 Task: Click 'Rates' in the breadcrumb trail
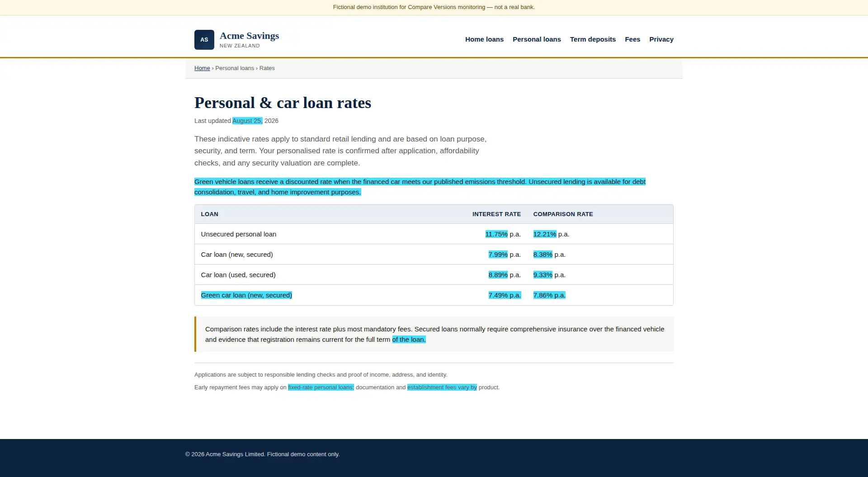coord(267,68)
